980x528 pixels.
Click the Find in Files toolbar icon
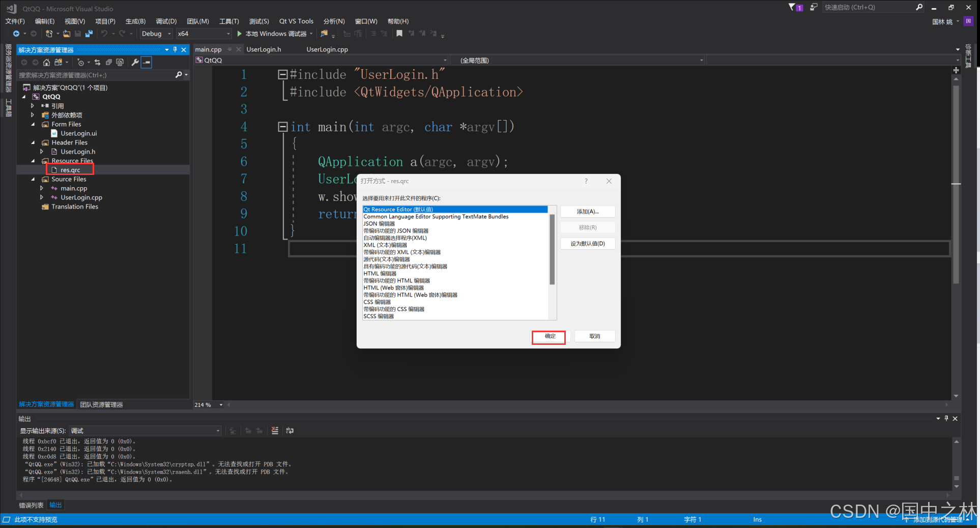pyautogui.click(x=324, y=34)
